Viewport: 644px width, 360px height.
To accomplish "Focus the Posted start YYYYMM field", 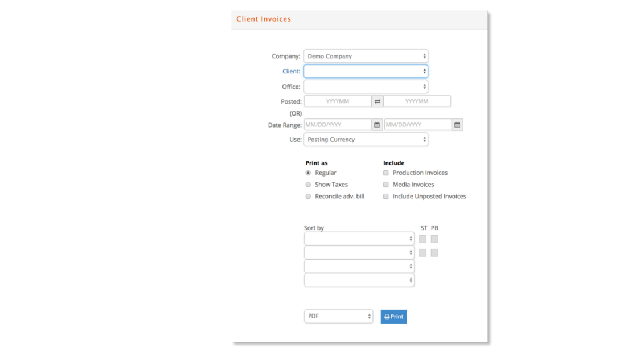I will pyautogui.click(x=338, y=101).
